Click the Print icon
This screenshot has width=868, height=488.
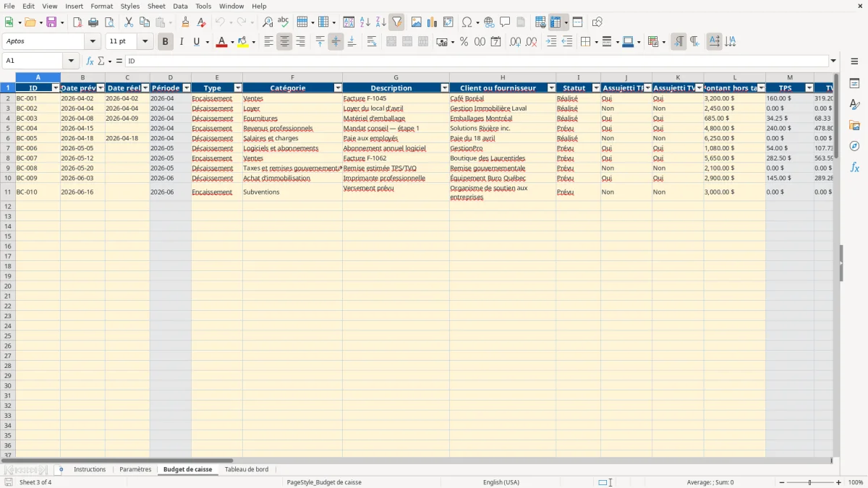click(93, 22)
